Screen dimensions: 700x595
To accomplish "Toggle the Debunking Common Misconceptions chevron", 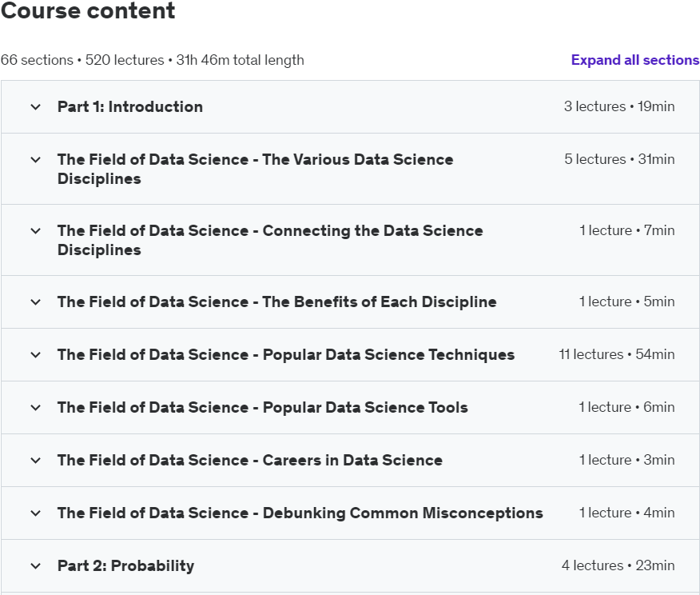I will (35, 513).
